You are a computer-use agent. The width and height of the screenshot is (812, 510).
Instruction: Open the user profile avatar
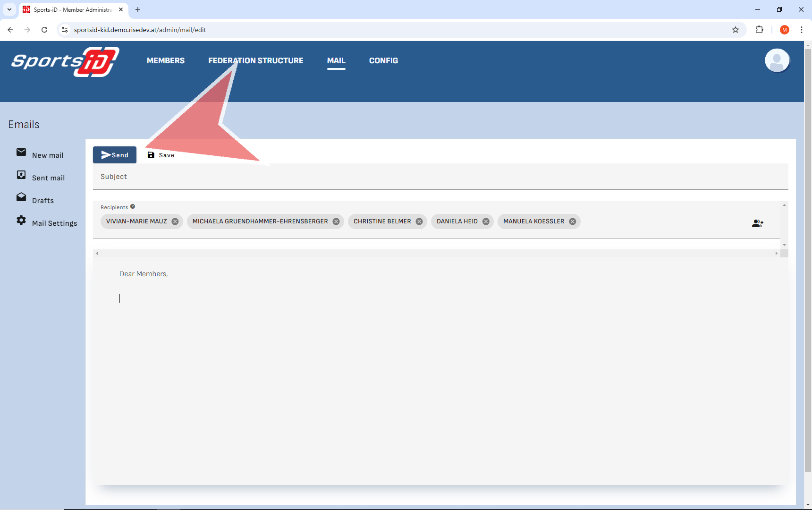[777, 61]
